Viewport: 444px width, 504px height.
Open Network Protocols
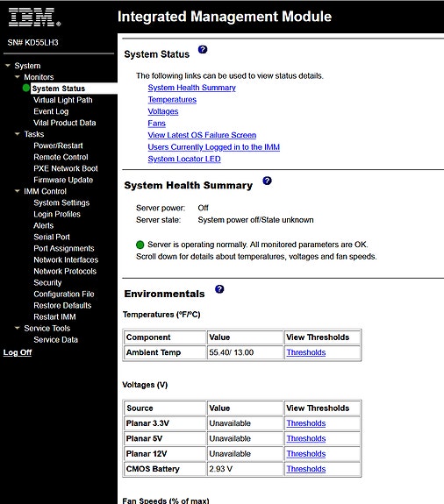coord(65,272)
